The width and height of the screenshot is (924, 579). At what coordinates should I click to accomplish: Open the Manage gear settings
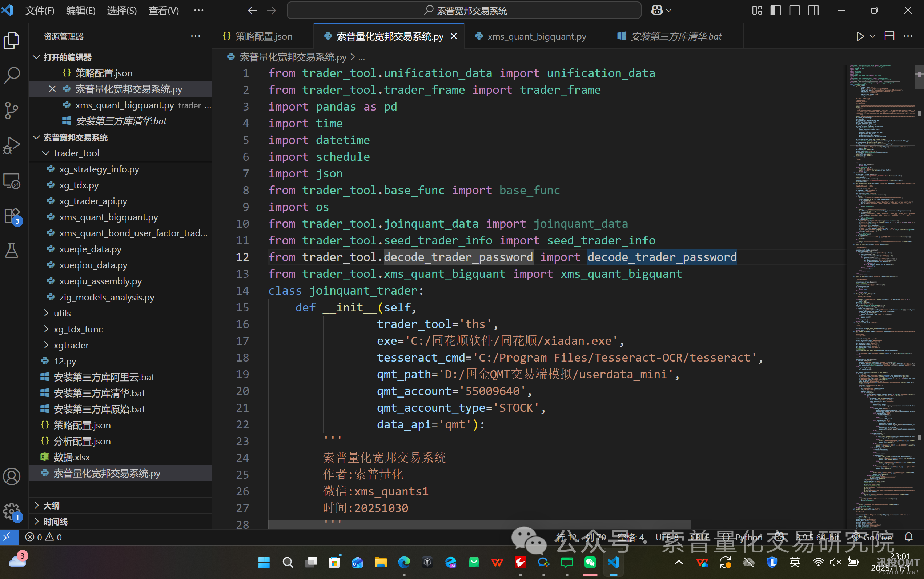pyautogui.click(x=12, y=511)
